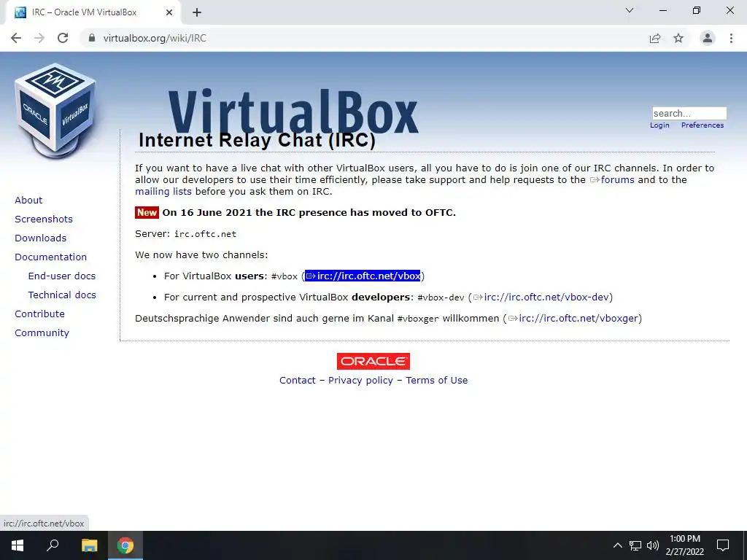
Task: Click the Oracle logo
Action: (x=373, y=362)
